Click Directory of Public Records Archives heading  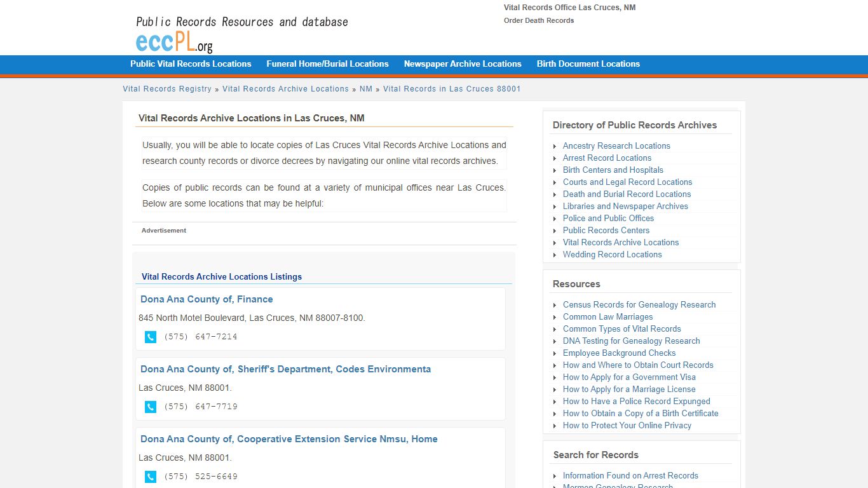point(635,125)
